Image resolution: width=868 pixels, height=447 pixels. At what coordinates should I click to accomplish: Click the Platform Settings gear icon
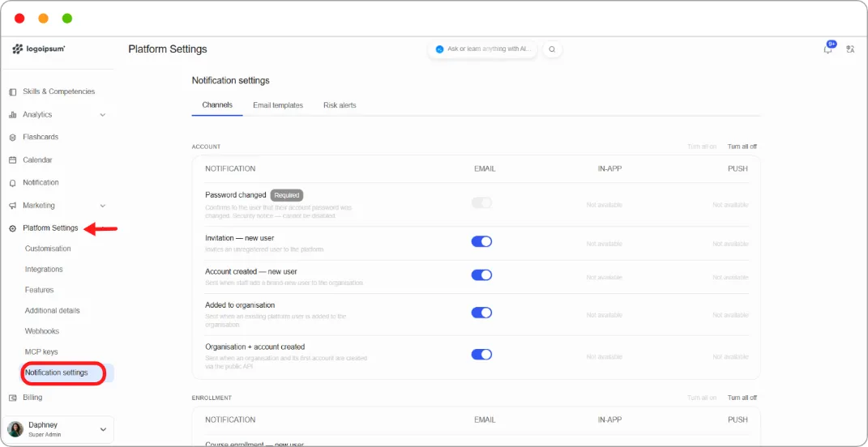click(13, 228)
